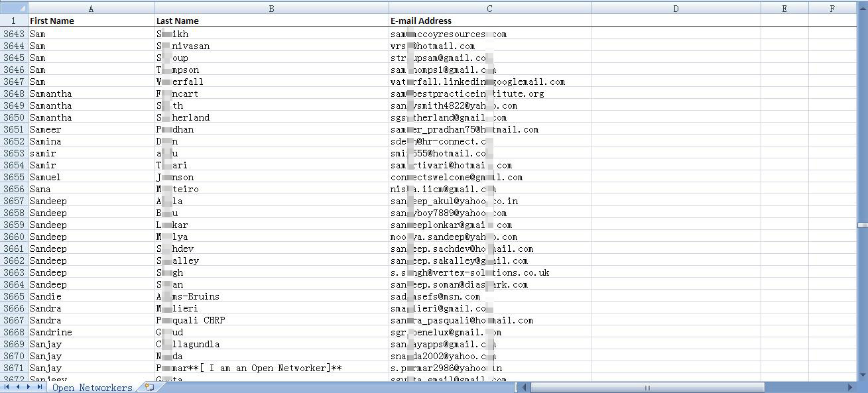Click the previous sheet navigation arrow
This screenshot has width=868, height=393.
[x=18, y=387]
